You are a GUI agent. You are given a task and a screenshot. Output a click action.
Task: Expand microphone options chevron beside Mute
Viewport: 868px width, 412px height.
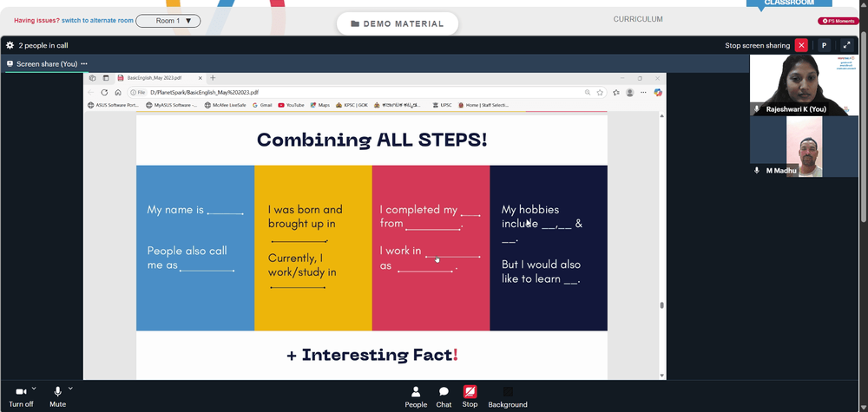(70, 388)
